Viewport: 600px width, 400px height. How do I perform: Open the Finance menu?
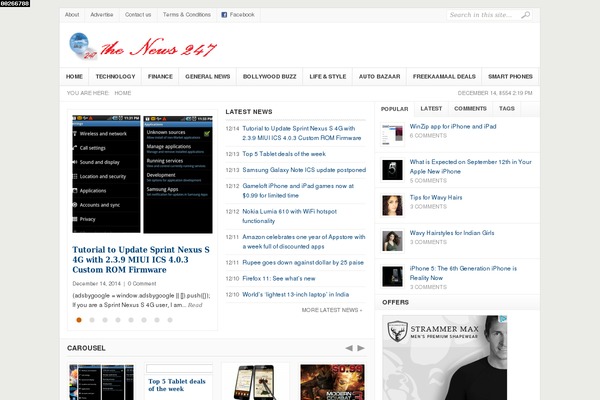click(160, 77)
